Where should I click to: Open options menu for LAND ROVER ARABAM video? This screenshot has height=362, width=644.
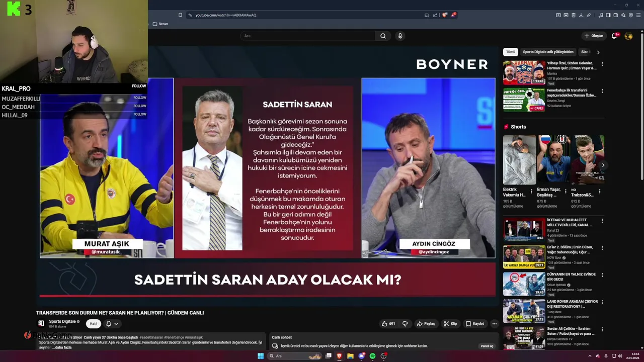click(602, 303)
